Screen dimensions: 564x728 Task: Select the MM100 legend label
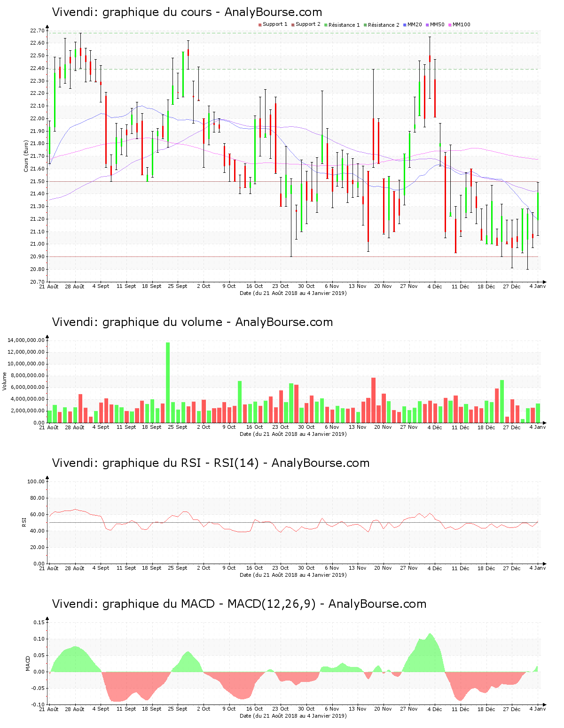461,24
